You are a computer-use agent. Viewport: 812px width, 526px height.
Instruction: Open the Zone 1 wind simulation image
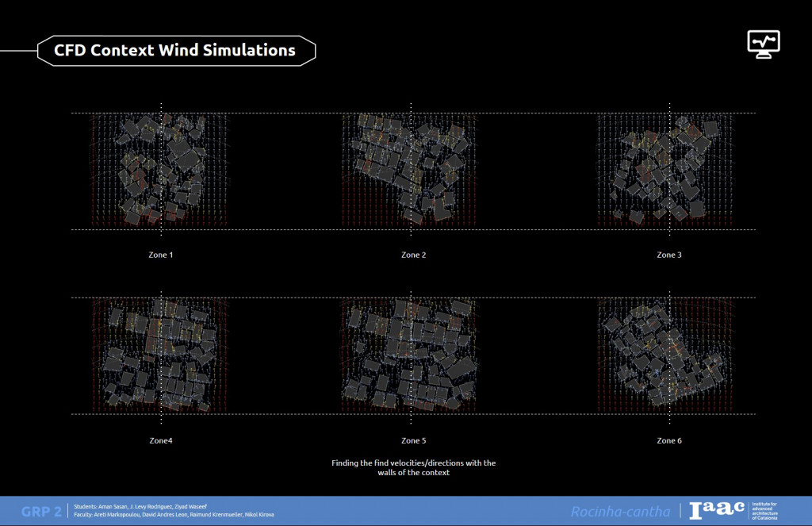[x=160, y=170]
